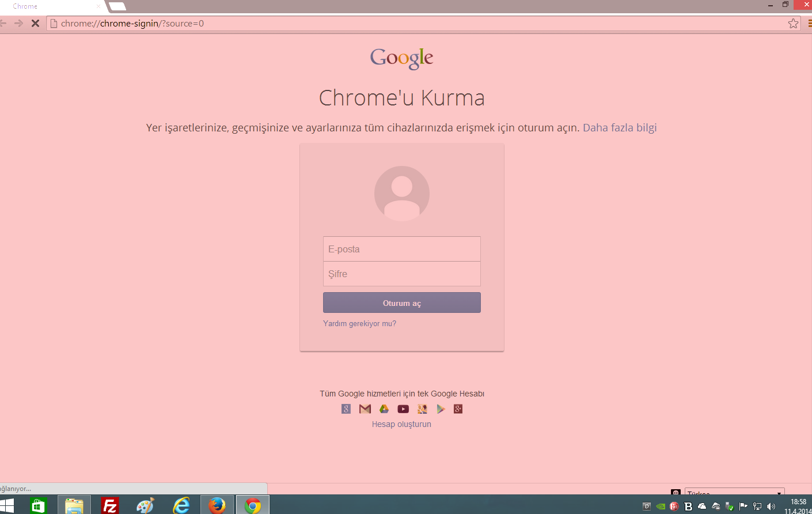Click the Google Drive service icon
Screen dimensions: 812x514
[384, 409]
